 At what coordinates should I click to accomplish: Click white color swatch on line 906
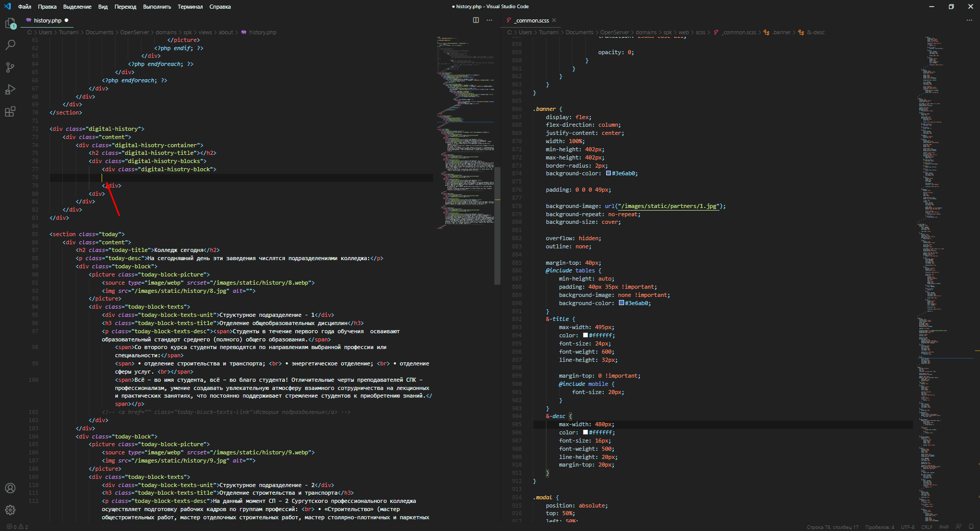[x=586, y=432]
